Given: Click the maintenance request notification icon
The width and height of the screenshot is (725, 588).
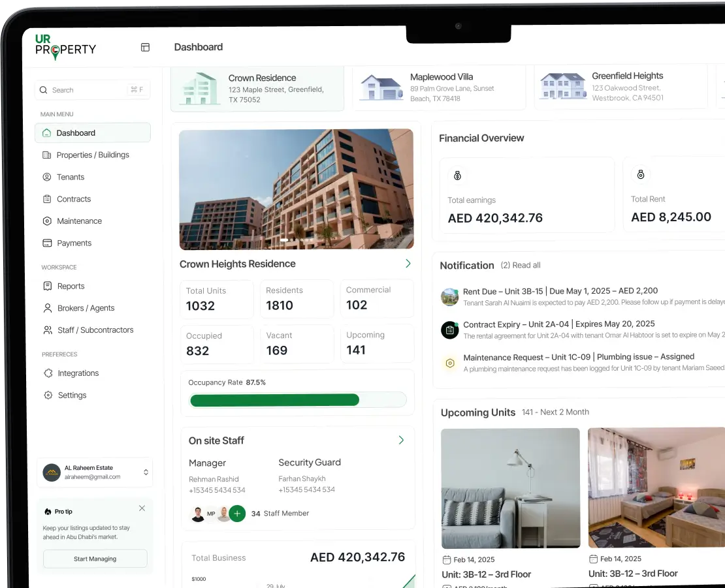Looking at the screenshot, I should 449,363.
